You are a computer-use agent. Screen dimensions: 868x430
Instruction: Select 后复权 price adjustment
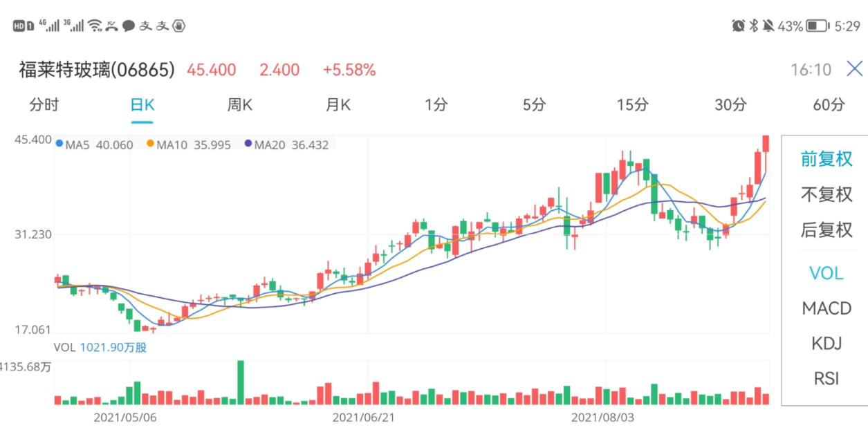pyautogui.click(x=827, y=230)
